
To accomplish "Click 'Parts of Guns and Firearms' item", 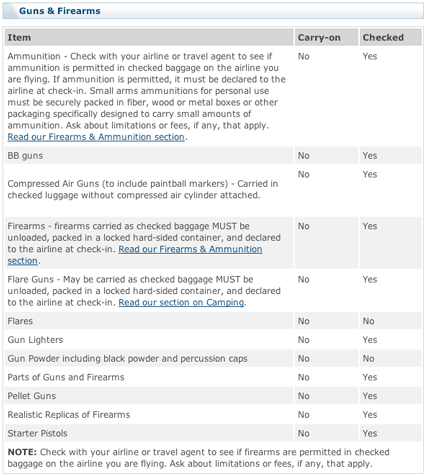I will click(66, 377).
